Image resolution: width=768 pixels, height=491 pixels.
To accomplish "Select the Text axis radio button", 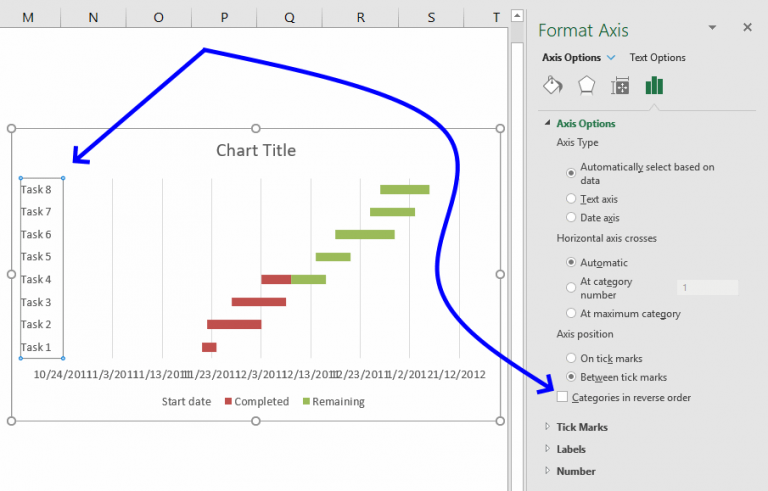I will coord(571,198).
